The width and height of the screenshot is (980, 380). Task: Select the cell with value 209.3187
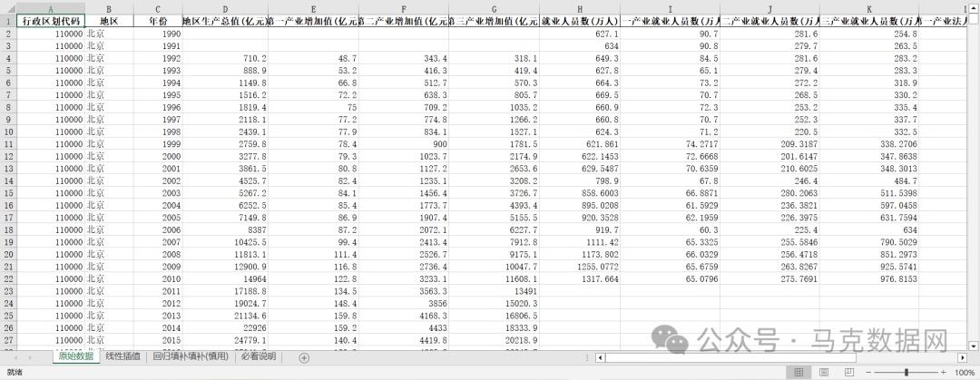click(x=770, y=144)
